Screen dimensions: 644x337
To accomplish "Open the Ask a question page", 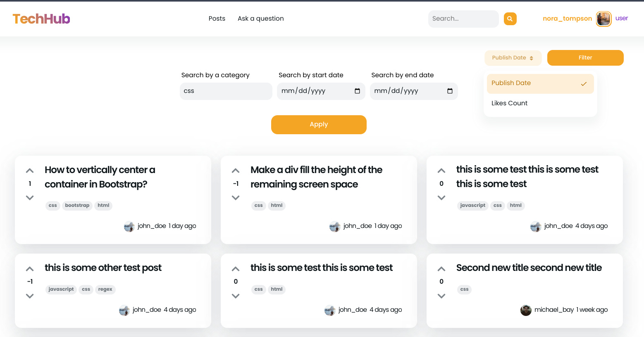I will click(x=260, y=18).
